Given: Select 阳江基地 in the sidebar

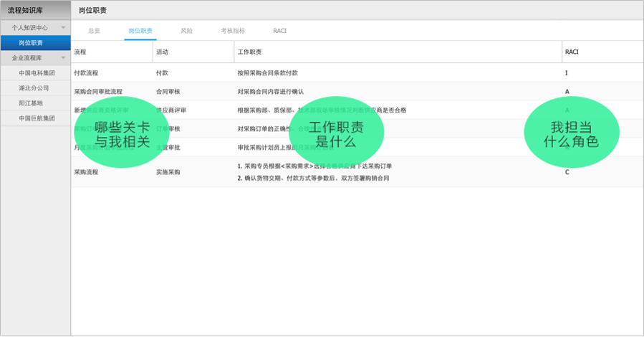Looking at the screenshot, I should (x=30, y=103).
